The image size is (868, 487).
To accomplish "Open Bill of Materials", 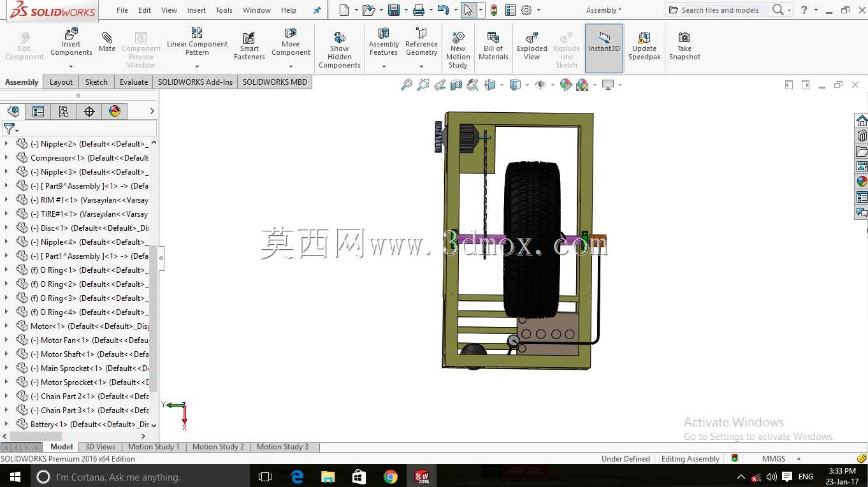I will [493, 46].
